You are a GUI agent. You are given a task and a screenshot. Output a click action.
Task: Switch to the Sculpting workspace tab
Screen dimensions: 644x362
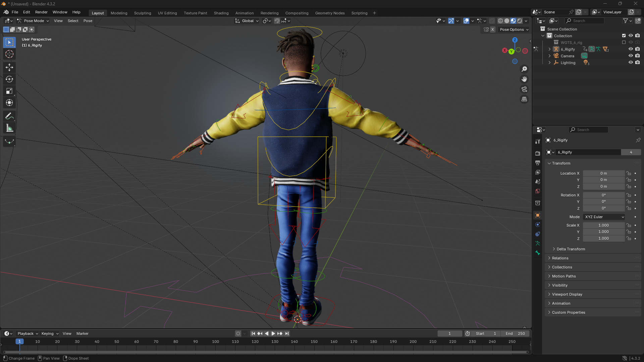click(x=143, y=13)
